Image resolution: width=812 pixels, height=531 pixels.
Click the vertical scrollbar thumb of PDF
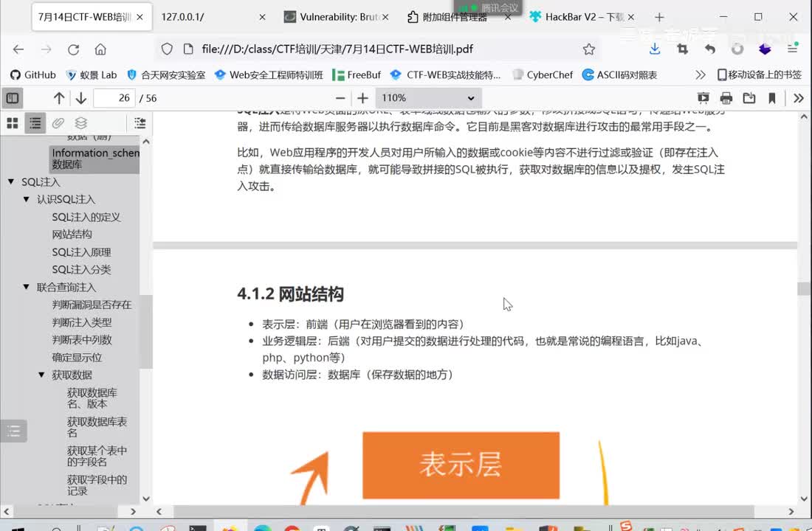(804, 288)
